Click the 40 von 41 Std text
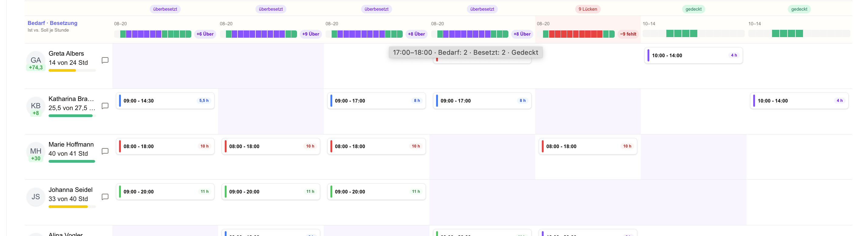Image resolution: width=868 pixels, height=236 pixels. (68, 153)
